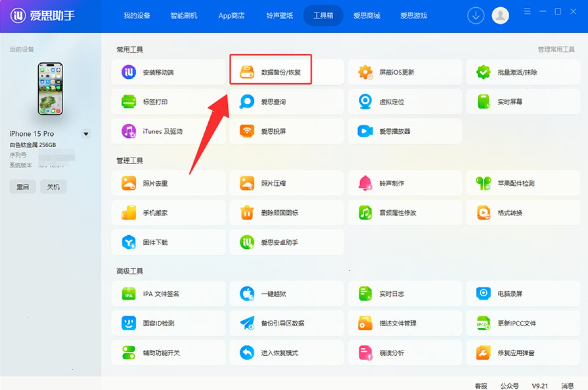Screen dimensions: 588x390
Task: Go to 铃声壁纸 tab
Action: point(279,16)
